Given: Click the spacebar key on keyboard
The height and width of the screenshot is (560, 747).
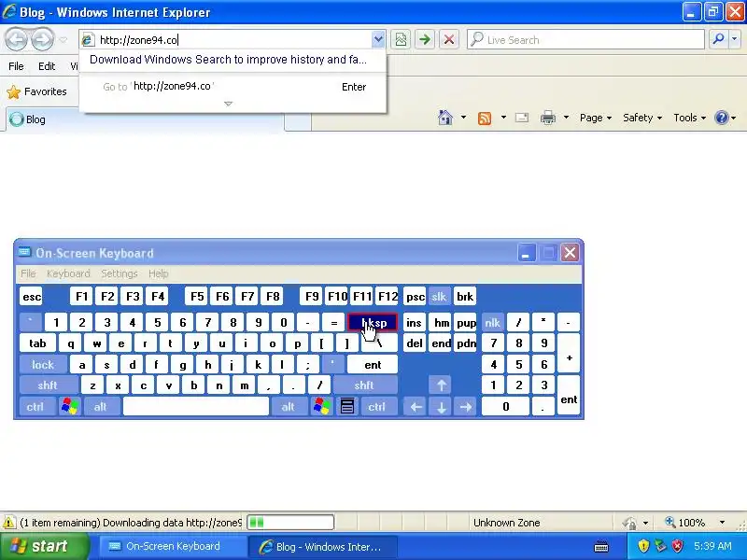Looking at the screenshot, I should [x=196, y=407].
